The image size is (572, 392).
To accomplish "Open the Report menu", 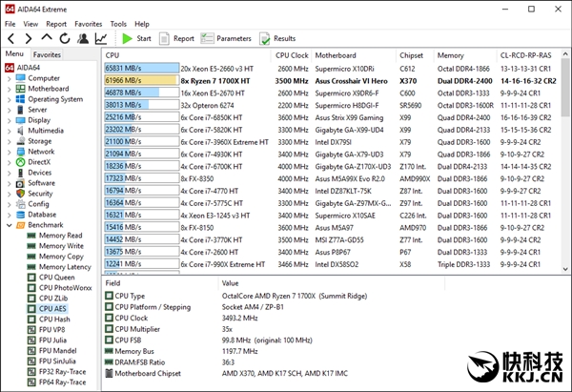I will point(56,24).
